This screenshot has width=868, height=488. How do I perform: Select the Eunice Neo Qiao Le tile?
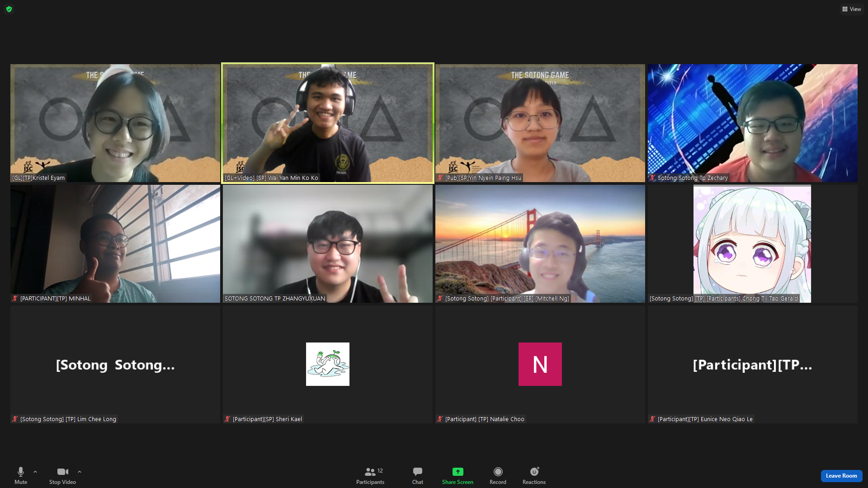752,364
